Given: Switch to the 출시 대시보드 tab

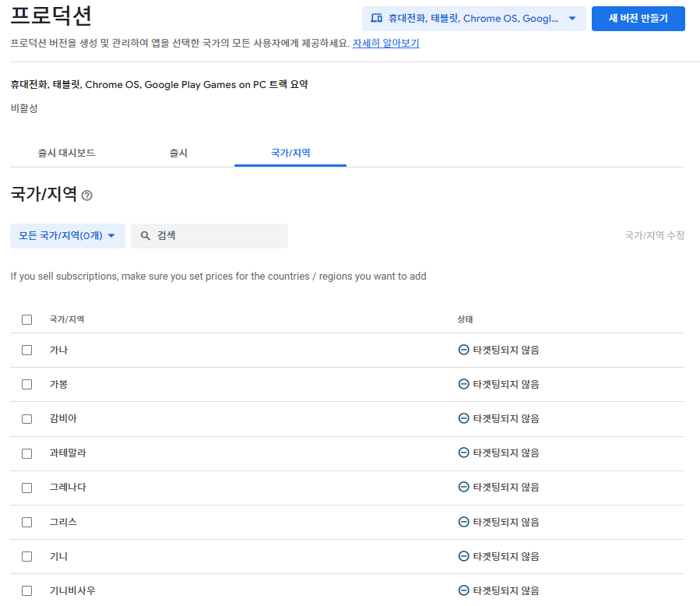Looking at the screenshot, I should [66, 153].
